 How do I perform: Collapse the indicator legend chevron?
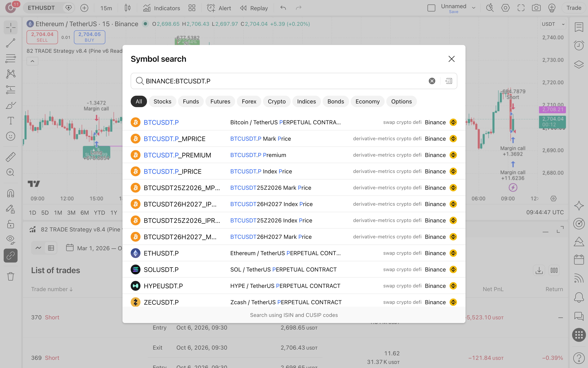coord(32,61)
